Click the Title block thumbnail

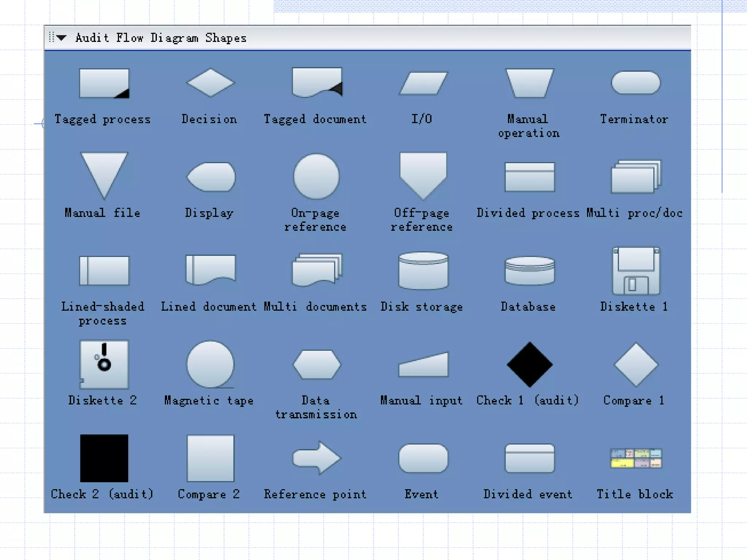(x=636, y=458)
